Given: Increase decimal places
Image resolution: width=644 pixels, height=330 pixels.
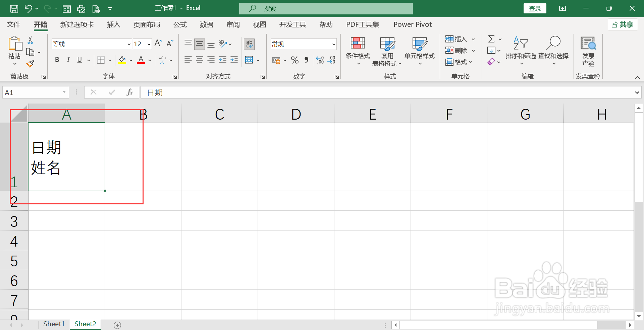Looking at the screenshot, I should pos(320,60).
